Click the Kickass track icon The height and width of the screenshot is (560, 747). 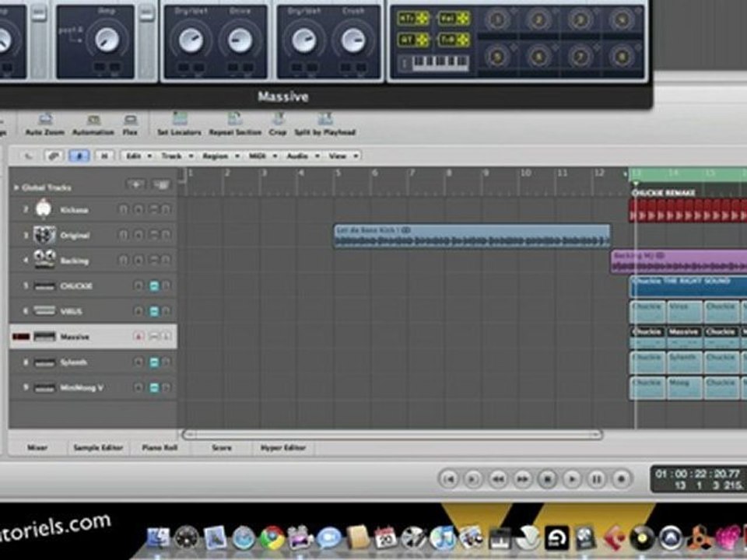point(44,208)
